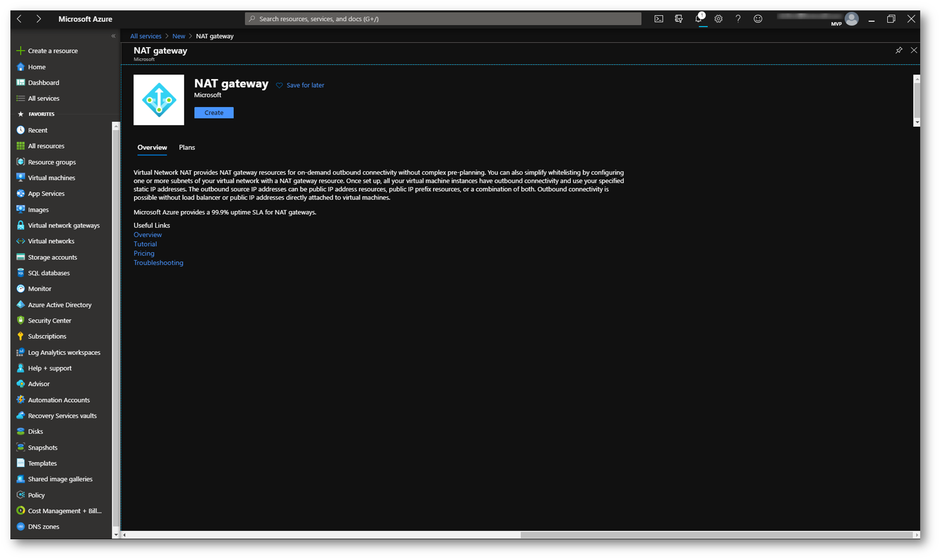Open Subscriptions key icon
941x560 pixels.
(x=20, y=336)
